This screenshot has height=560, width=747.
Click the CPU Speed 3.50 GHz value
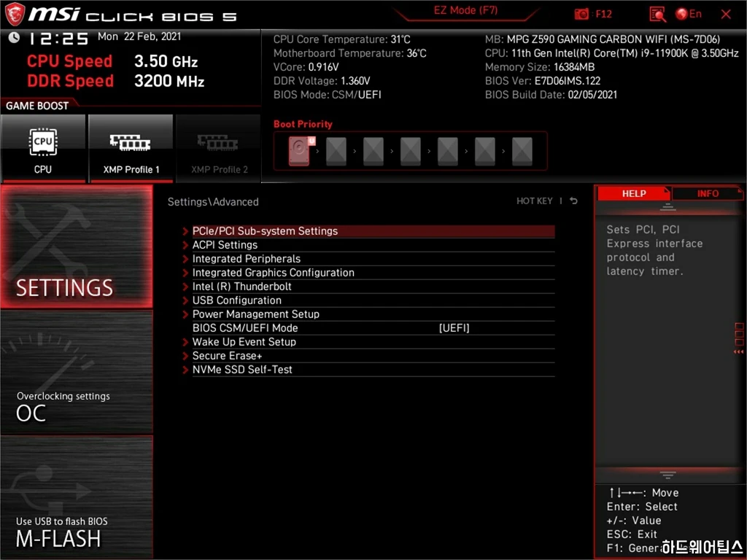(166, 61)
